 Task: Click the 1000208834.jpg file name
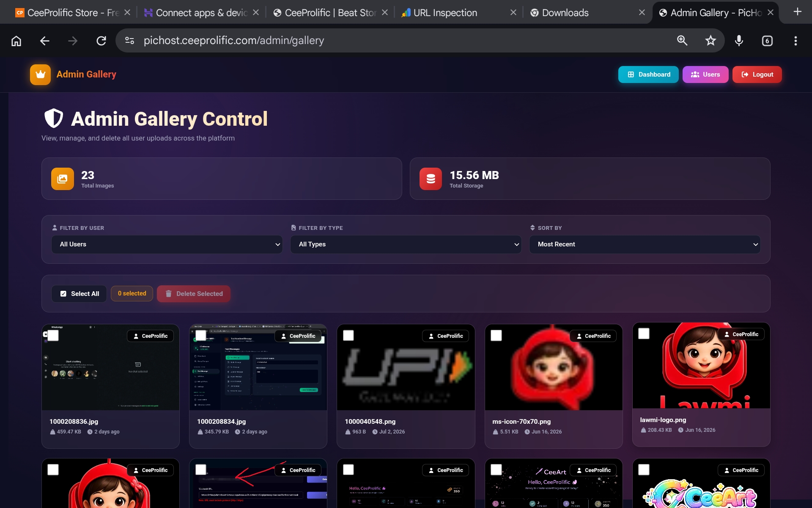pyautogui.click(x=221, y=422)
